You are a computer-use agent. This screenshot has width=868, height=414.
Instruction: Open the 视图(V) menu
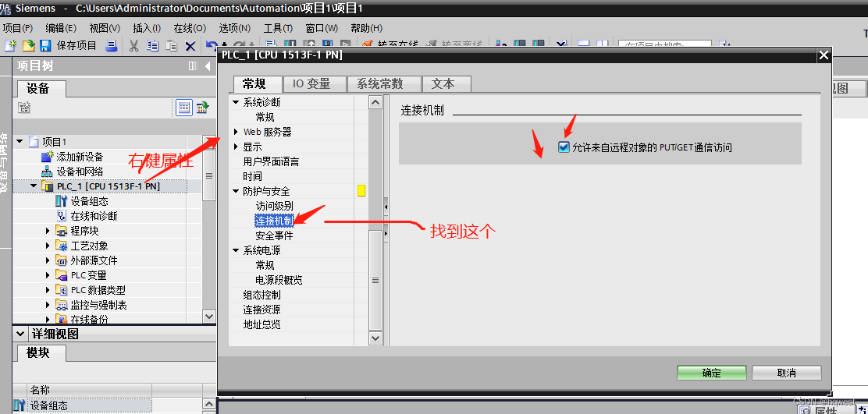[x=105, y=28]
